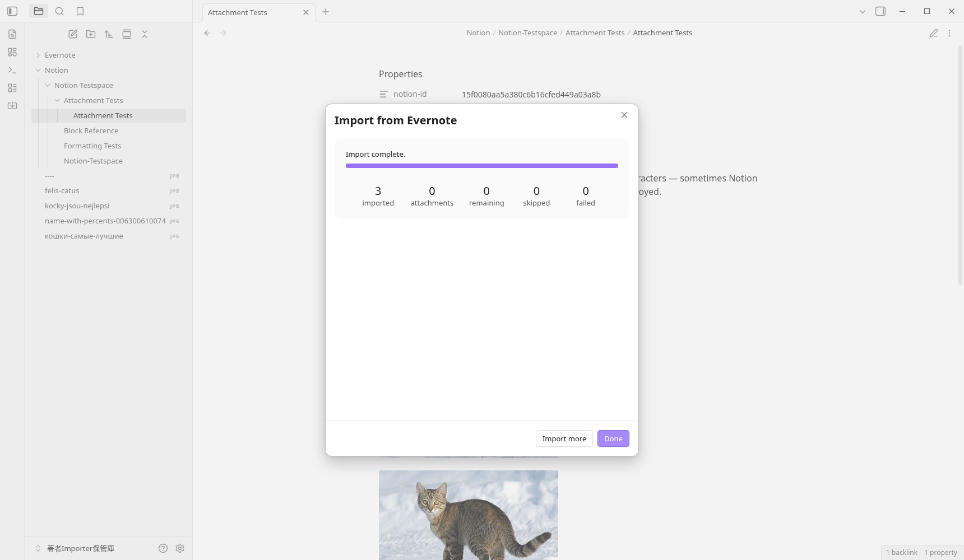Viewport: 964px width, 560px height.
Task: Click the import progress bar
Action: (x=482, y=166)
